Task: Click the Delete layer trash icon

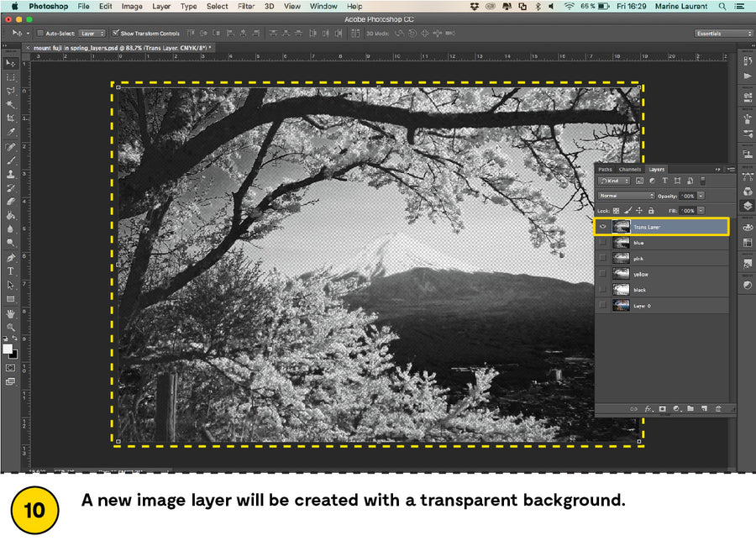Action: tap(717, 408)
